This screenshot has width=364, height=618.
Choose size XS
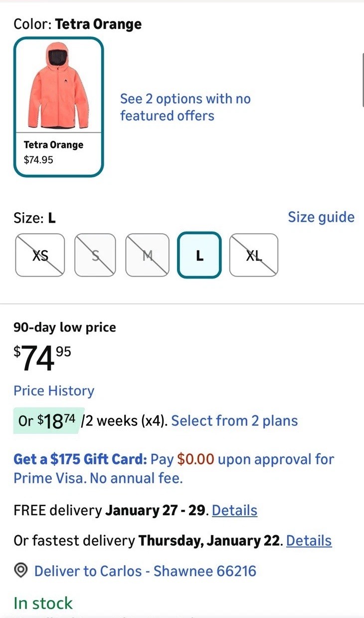point(40,255)
